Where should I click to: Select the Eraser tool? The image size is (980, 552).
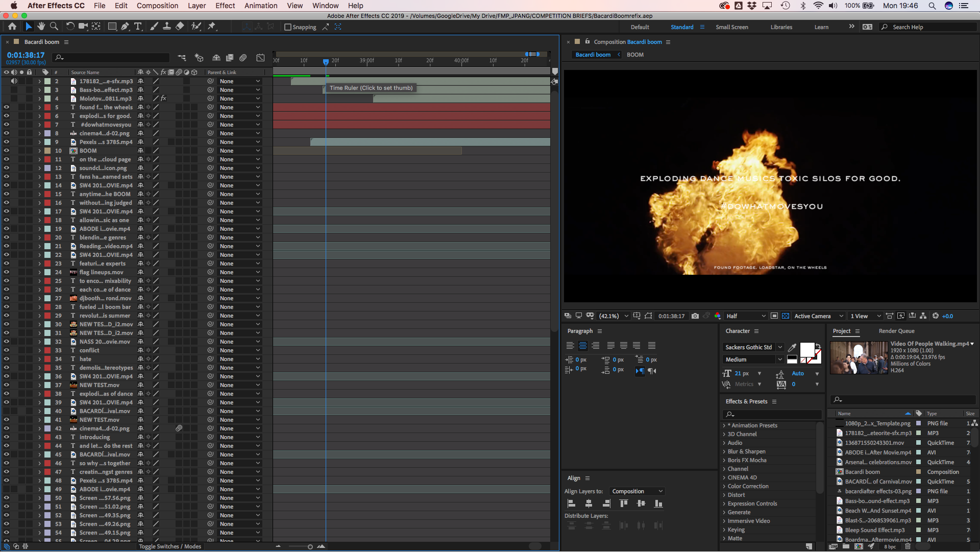click(x=180, y=27)
